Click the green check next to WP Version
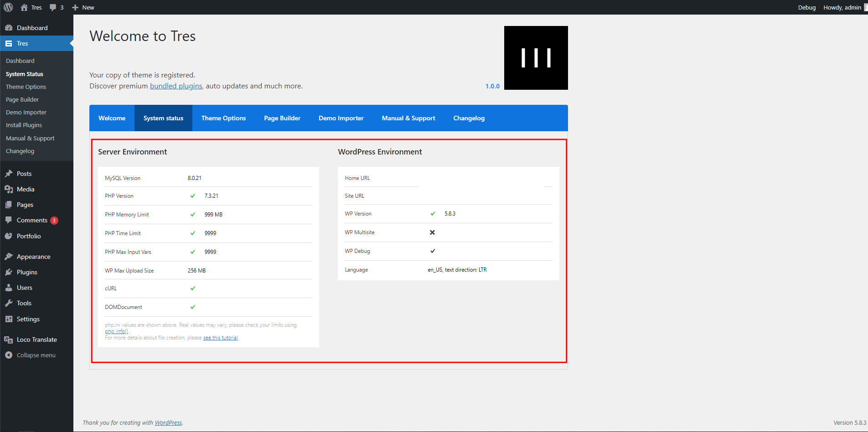The image size is (868, 432). (433, 214)
